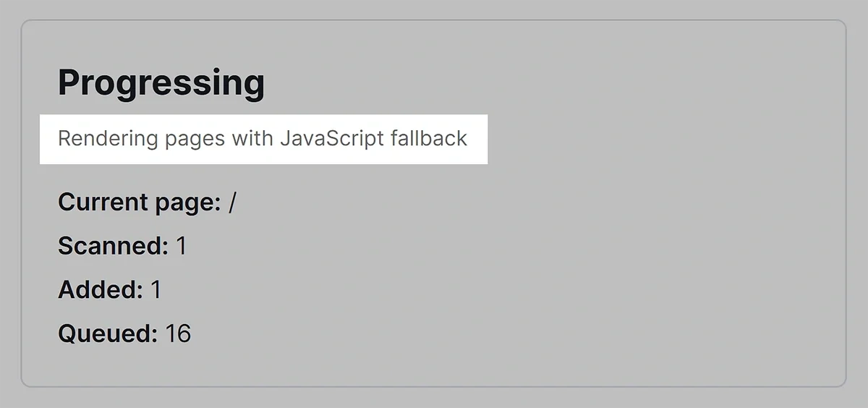Image resolution: width=868 pixels, height=408 pixels.
Task: Click the colon after the Queued label
Action: [x=154, y=336]
